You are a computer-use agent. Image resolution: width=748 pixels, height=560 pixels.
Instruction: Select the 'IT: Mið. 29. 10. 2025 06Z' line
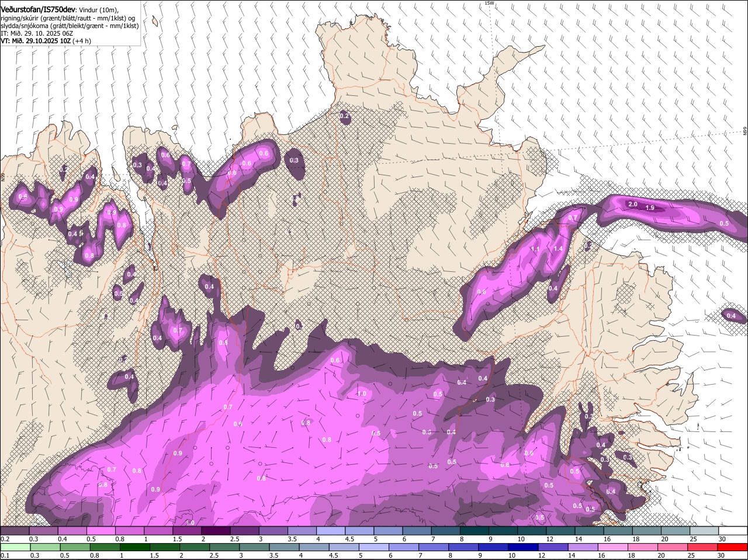[x=37, y=33]
